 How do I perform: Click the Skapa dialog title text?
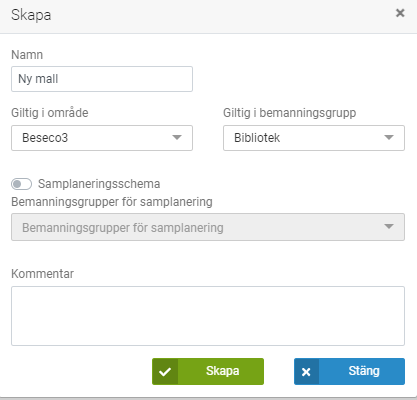pos(31,15)
